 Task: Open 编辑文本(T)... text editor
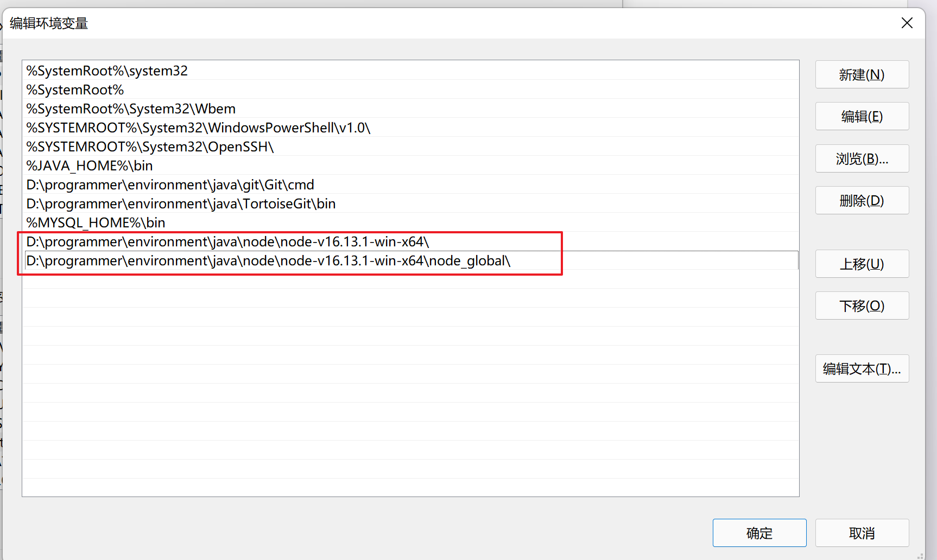862,368
